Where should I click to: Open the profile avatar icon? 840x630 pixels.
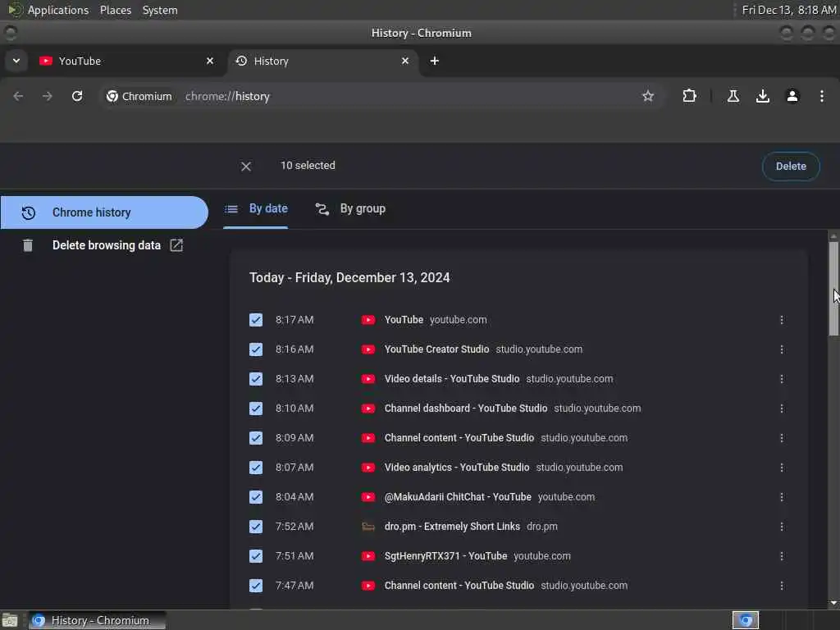pyautogui.click(x=792, y=96)
